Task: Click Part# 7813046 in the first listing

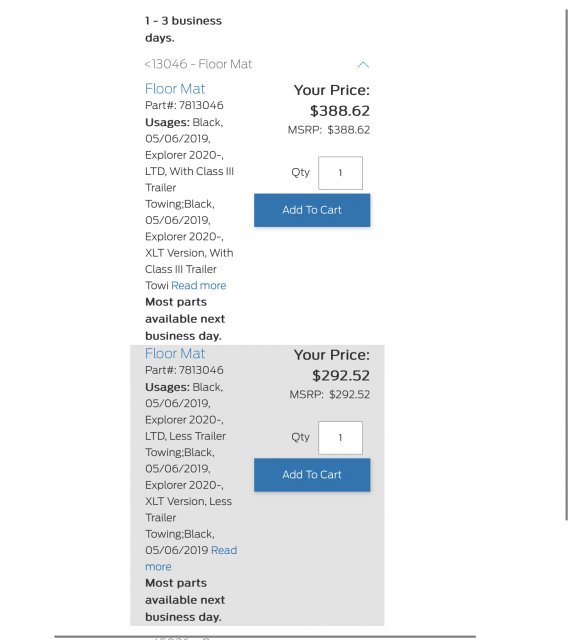Action: (184, 105)
